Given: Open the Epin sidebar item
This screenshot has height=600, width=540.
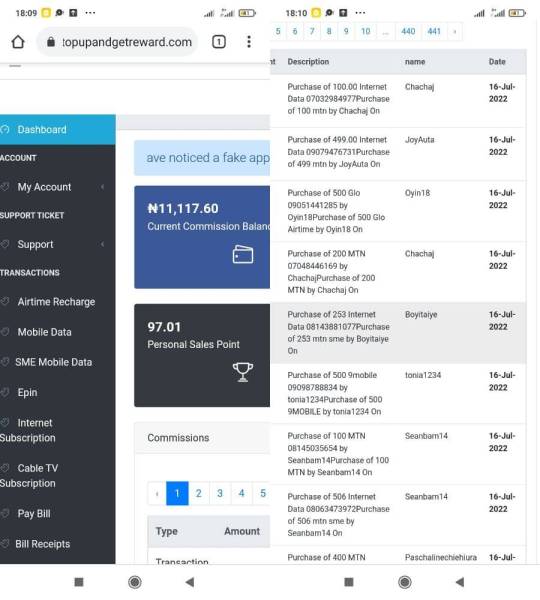Looking at the screenshot, I should 28,393.
